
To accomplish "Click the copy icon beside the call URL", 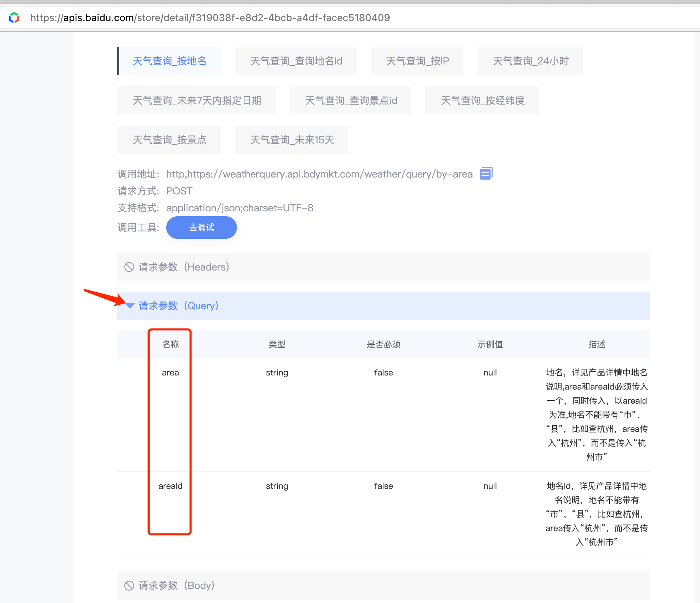I will click(486, 173).
